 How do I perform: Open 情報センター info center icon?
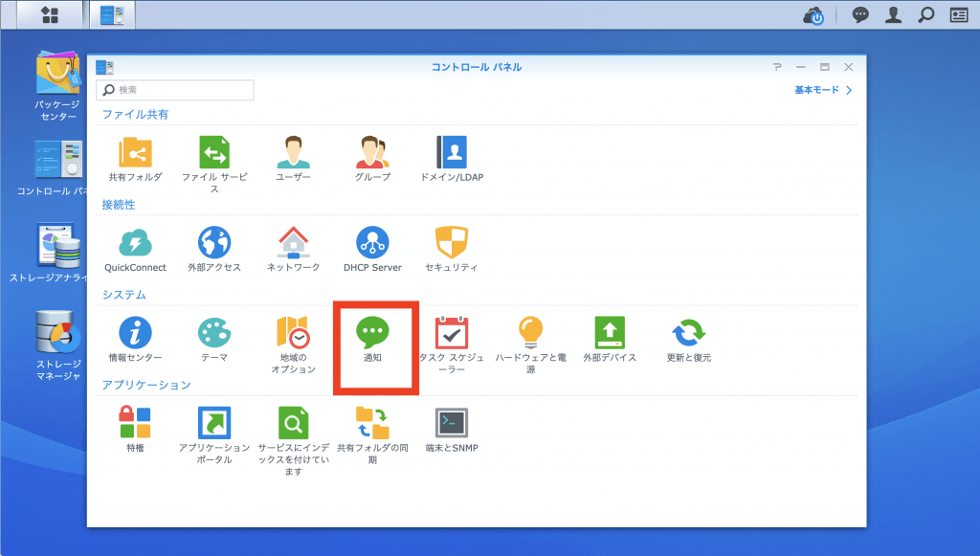pos(135,333)
